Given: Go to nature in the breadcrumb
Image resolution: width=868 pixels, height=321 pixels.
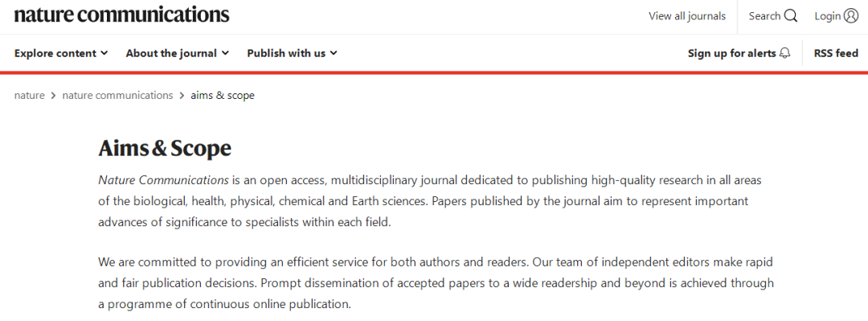Looking at the screenshot, I should (x=30, y=96).
